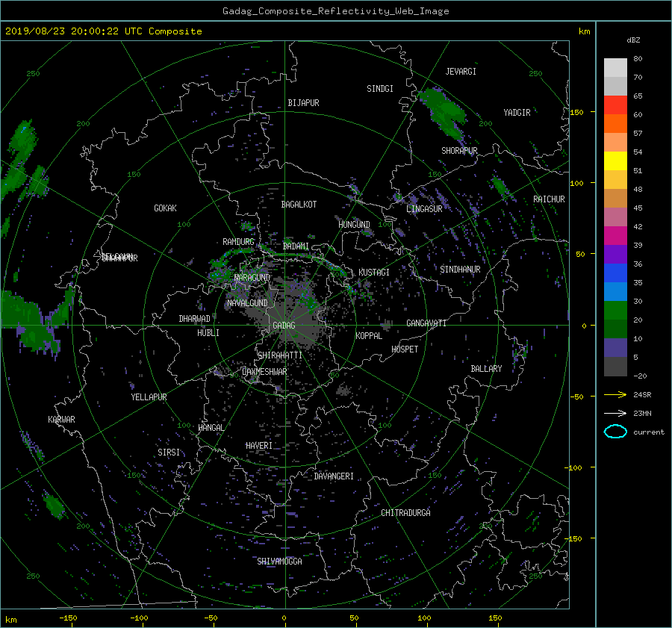Click the RAMDURG city label
Image resolution: width=672 pixels, height=628 pixels.
click(x=238, y=242)
